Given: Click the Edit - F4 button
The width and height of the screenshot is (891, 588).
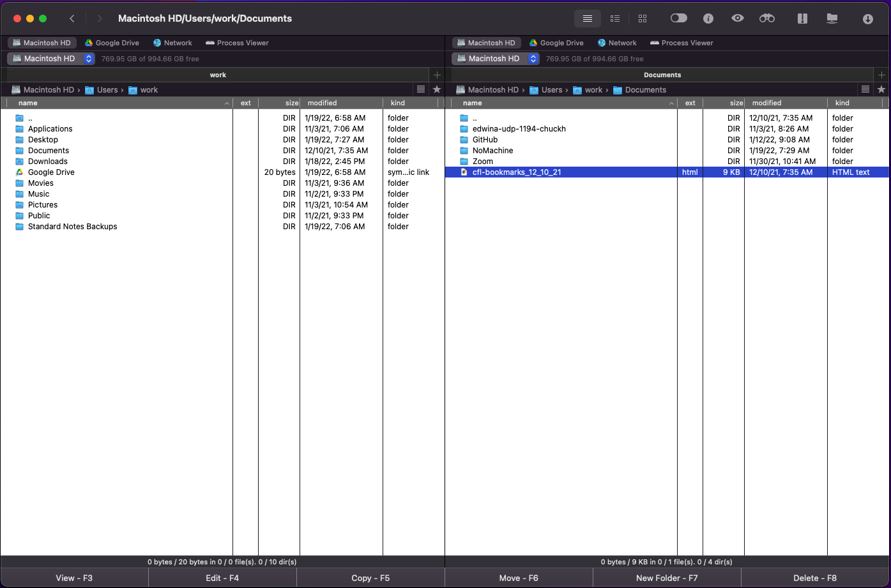Looking at the screenshot, I should click(222, 578).
